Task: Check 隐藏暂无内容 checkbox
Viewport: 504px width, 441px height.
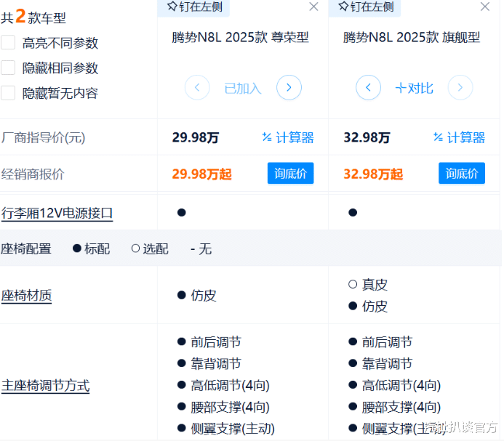Action: pos(8,93)
